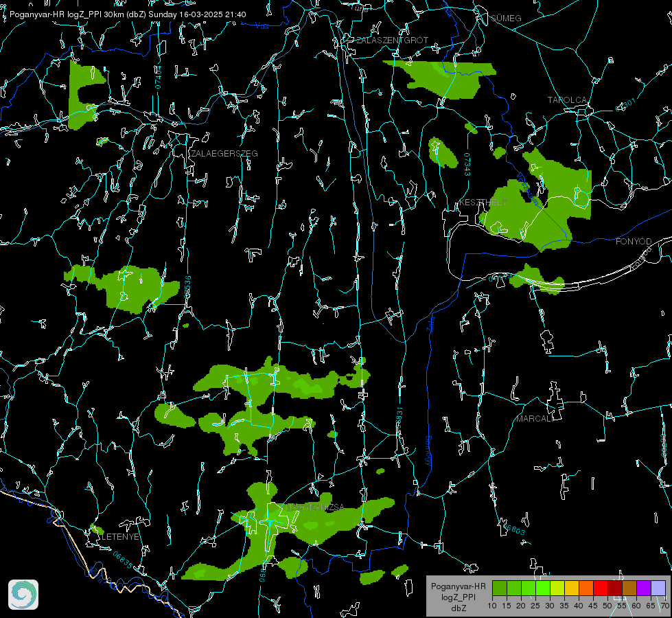672x618 pixels.
Task: Click the 'logZ_PPI' label in the legend
Action: pos(458,597)
